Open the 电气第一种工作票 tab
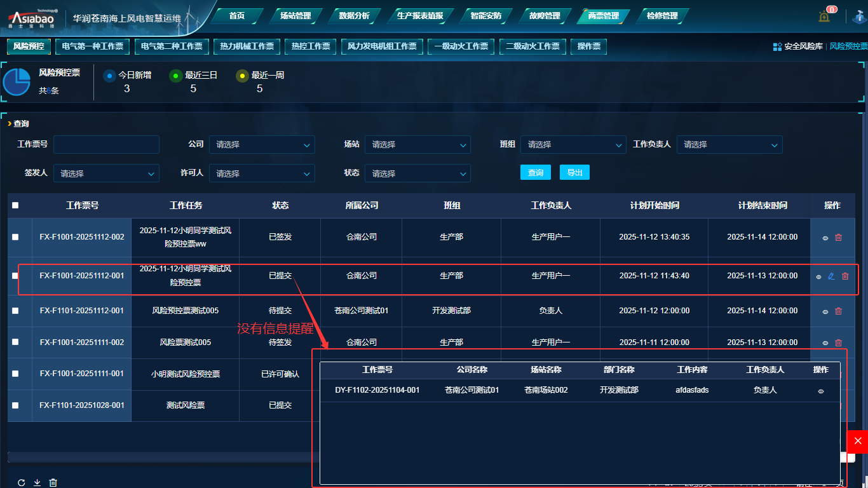This screenshot has height=488, width=868. 93,46
